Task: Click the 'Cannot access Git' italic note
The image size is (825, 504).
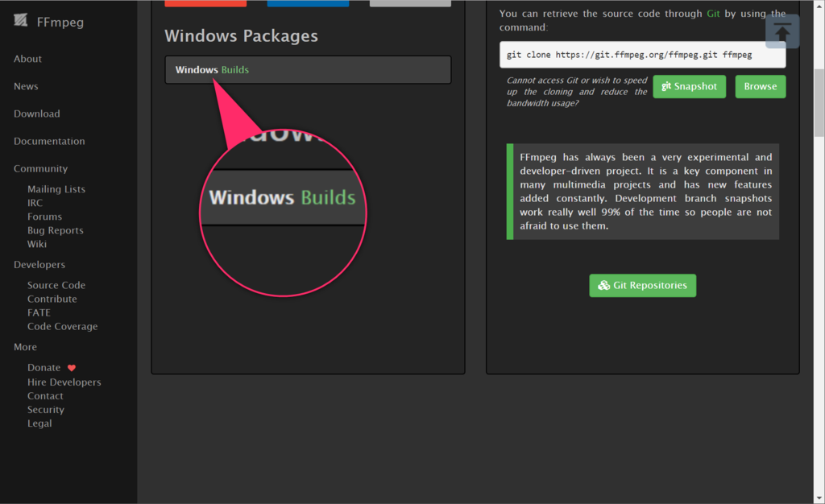Action: point(577,92)
